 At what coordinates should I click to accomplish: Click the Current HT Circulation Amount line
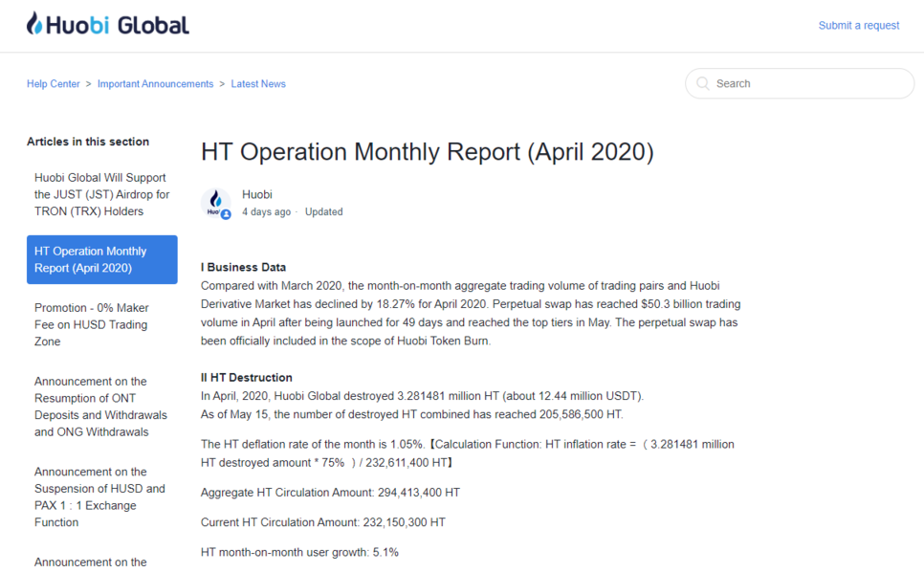323,522
